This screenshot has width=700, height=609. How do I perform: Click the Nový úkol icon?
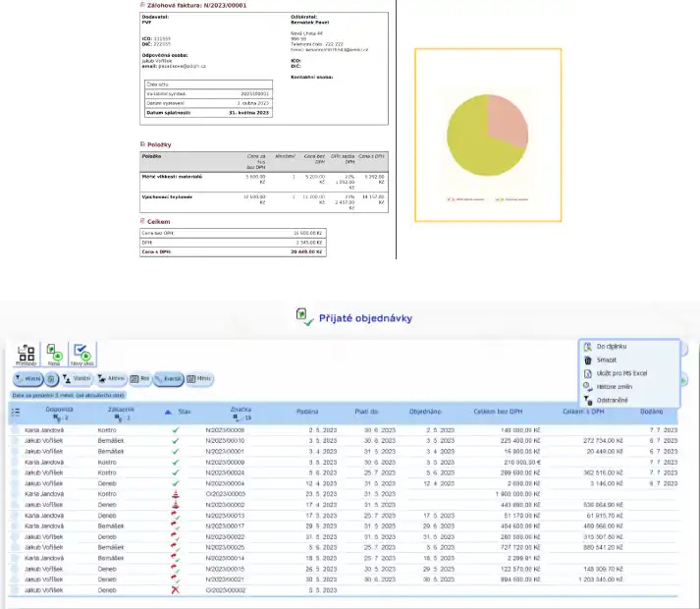point(84,356)
